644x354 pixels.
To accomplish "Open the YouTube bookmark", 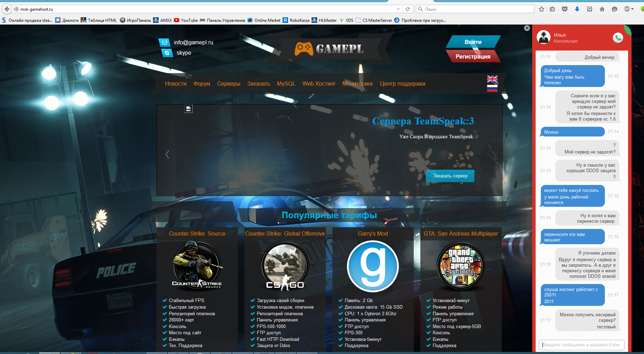I will tap(186, 20).
